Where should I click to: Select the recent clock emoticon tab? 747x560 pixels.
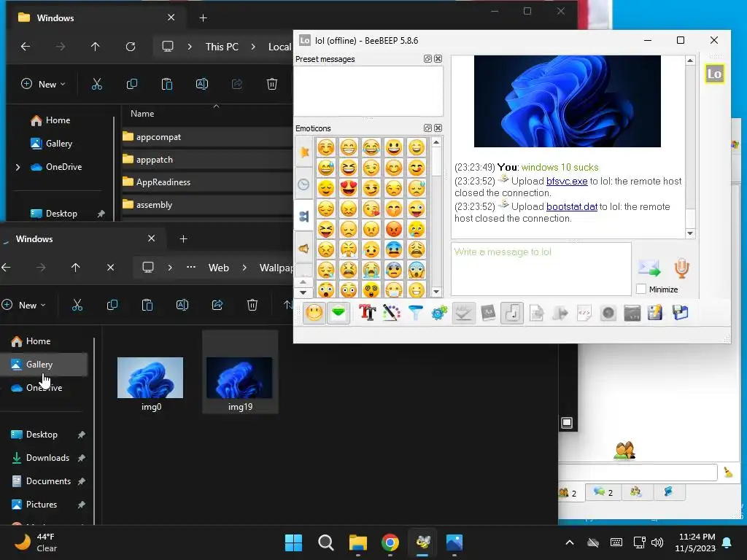click(x=304, y=184)
